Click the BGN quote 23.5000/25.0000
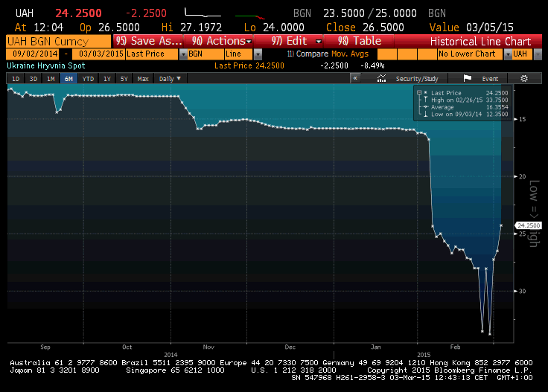Viewport: 548px width, 392px height. click(x=370, y=13)
